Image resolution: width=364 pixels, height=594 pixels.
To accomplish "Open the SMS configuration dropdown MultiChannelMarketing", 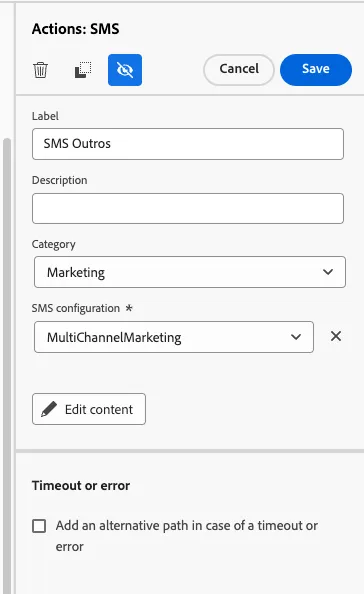I will coord(174,337).
